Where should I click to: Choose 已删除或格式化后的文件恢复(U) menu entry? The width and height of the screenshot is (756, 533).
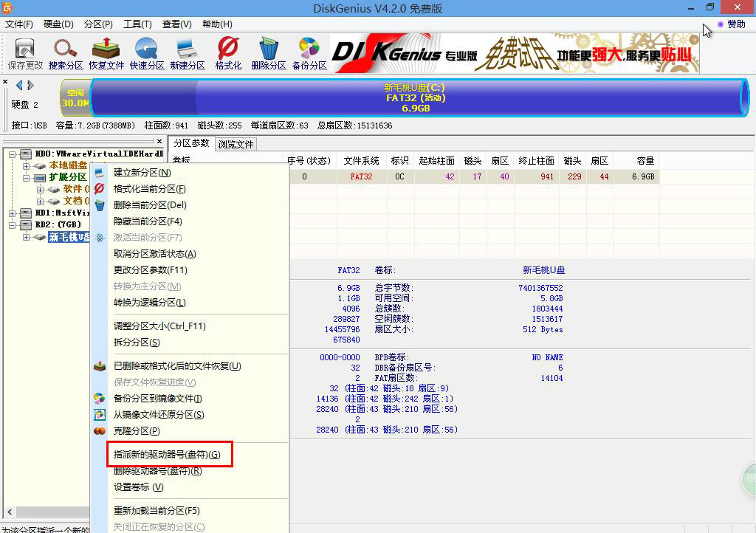tap(177, 366)
